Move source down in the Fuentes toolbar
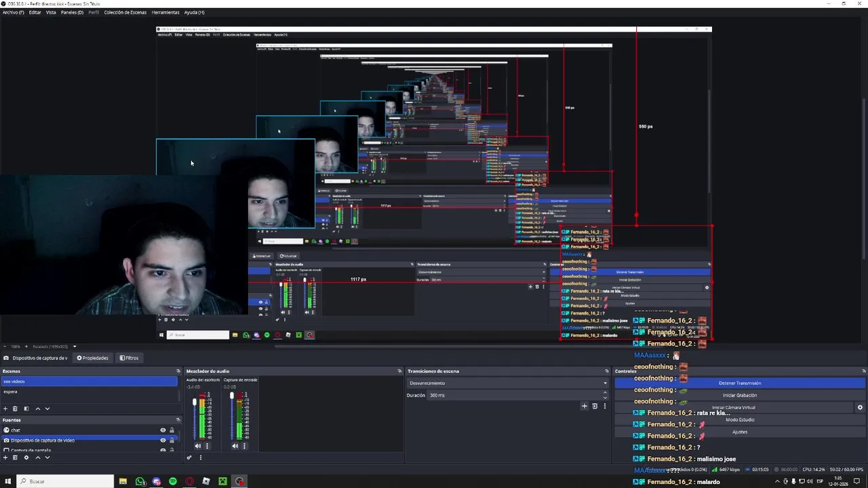The height and width of the screenshot is (488, 868). pos(47,457)
